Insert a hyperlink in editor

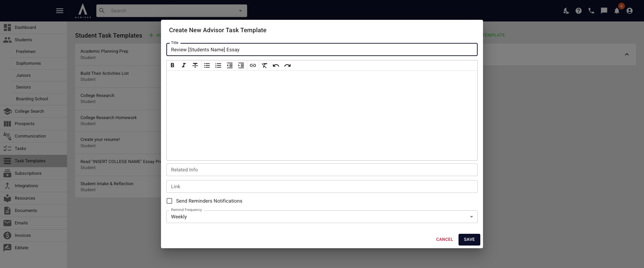253,65
